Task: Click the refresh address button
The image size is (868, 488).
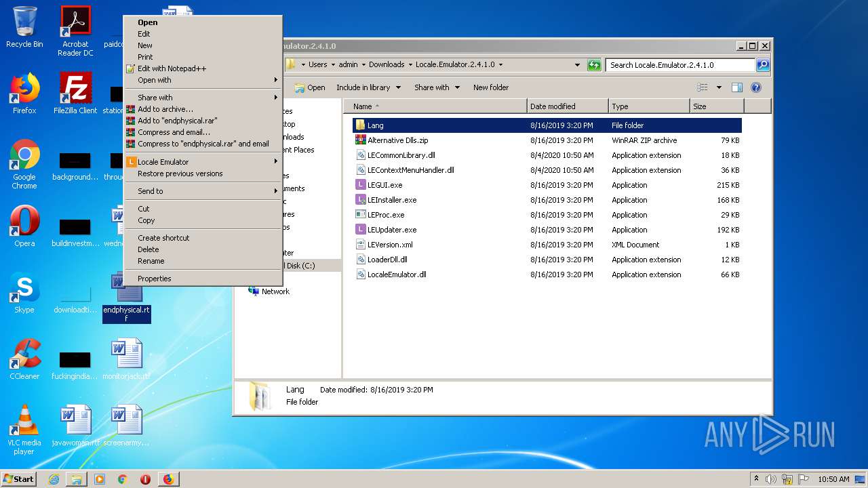Action: click(x=594, y=64)
